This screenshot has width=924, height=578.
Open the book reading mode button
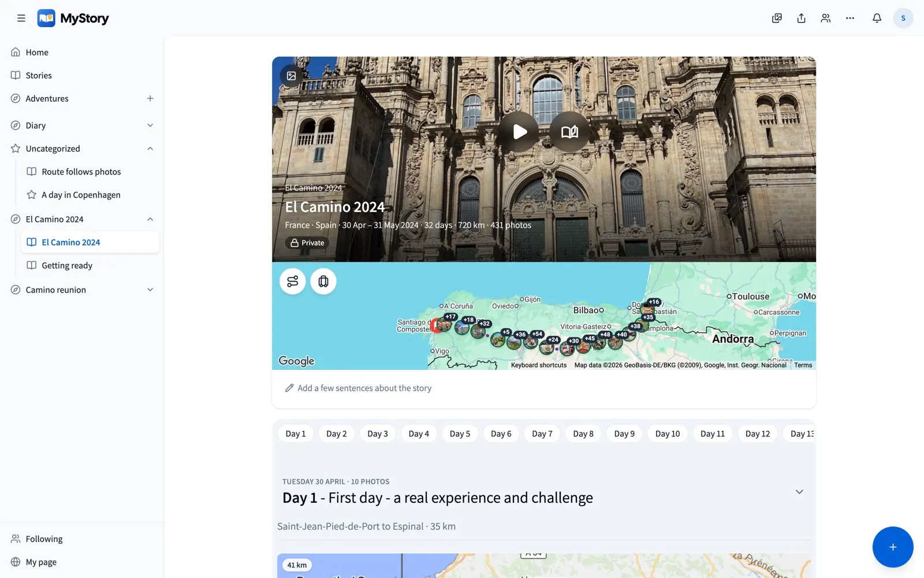pyautogui.click(x=569, y=132)
